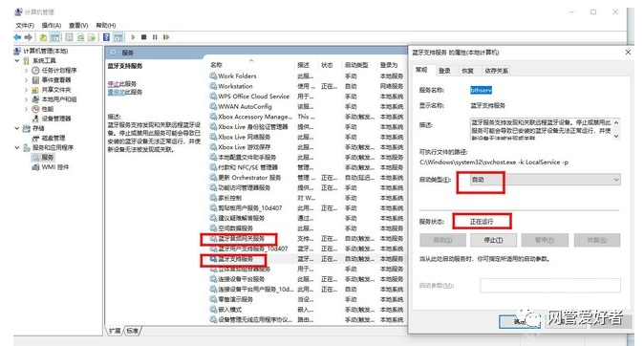
Task: Click the 暂停(P) button in the dialog
Action: [x=545, y=240]
